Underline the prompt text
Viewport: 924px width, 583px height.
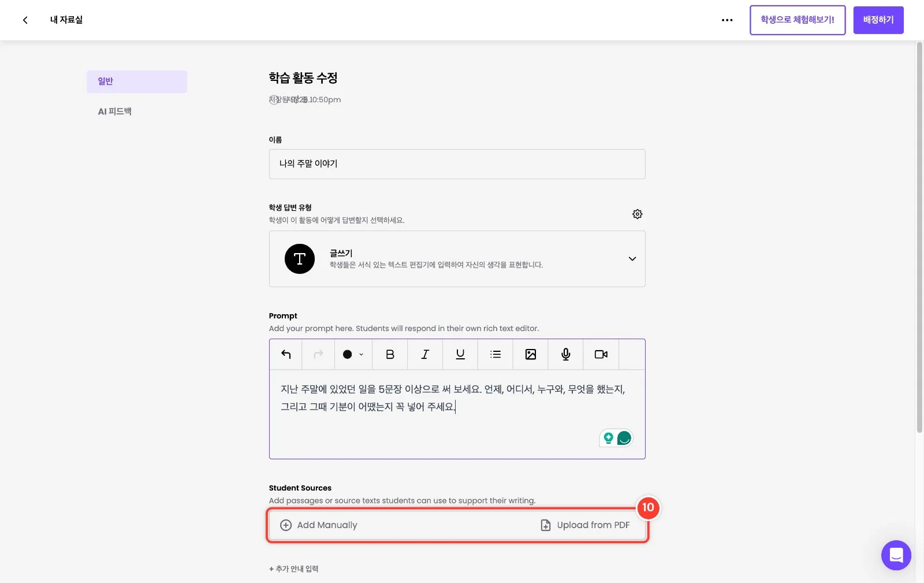click(x=460, y=354)
